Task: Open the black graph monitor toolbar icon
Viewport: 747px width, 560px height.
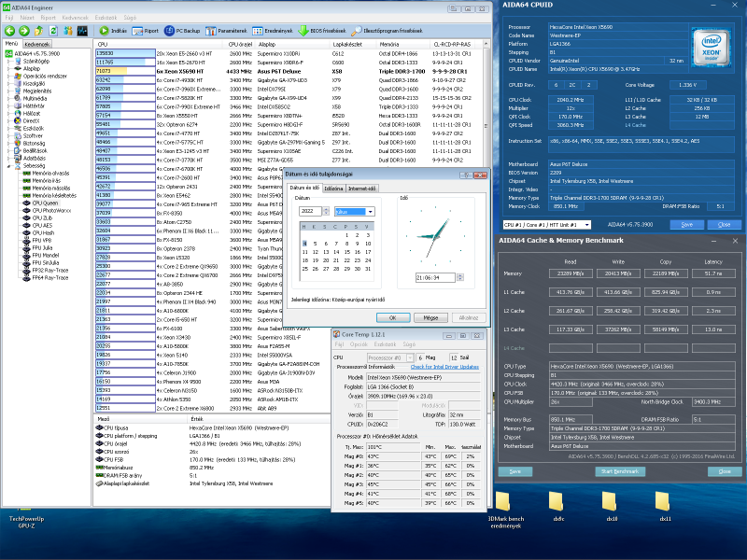Action: pyautogui.click(x=82, y=31)
